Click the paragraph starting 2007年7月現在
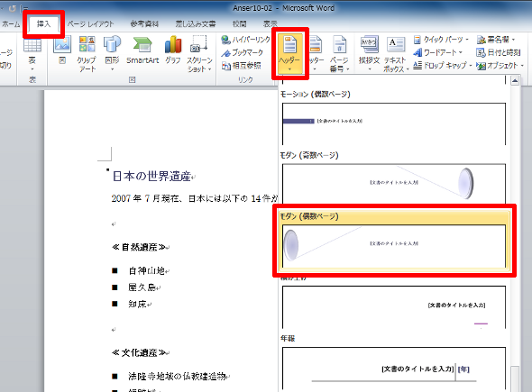Viewport: 532px width, 392px height. [x=195, y=198]
